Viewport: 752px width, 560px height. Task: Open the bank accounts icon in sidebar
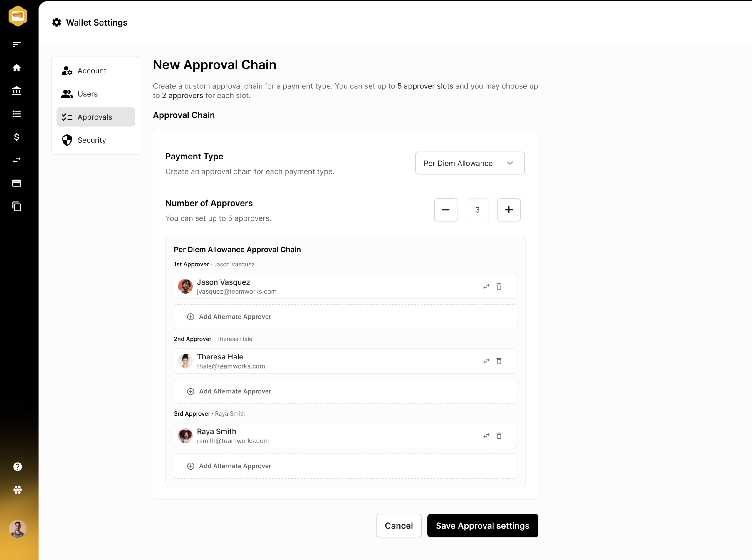click(x=17, y=91)
